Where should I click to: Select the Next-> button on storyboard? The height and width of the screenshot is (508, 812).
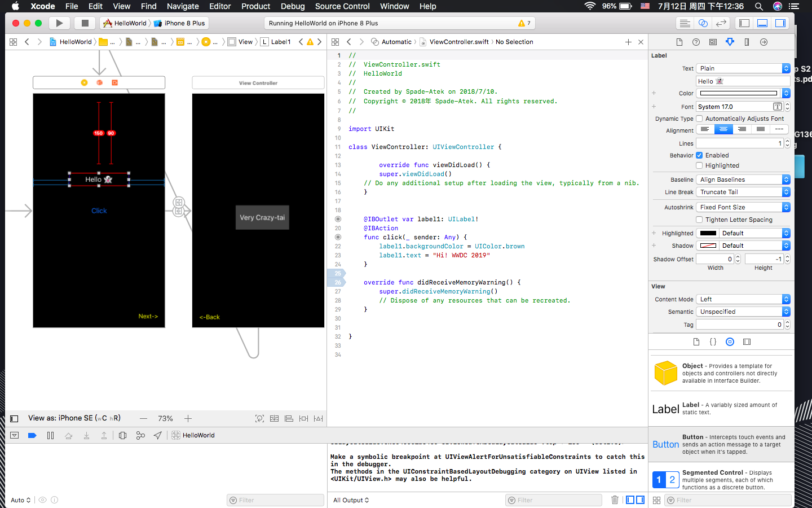[148, 317]
